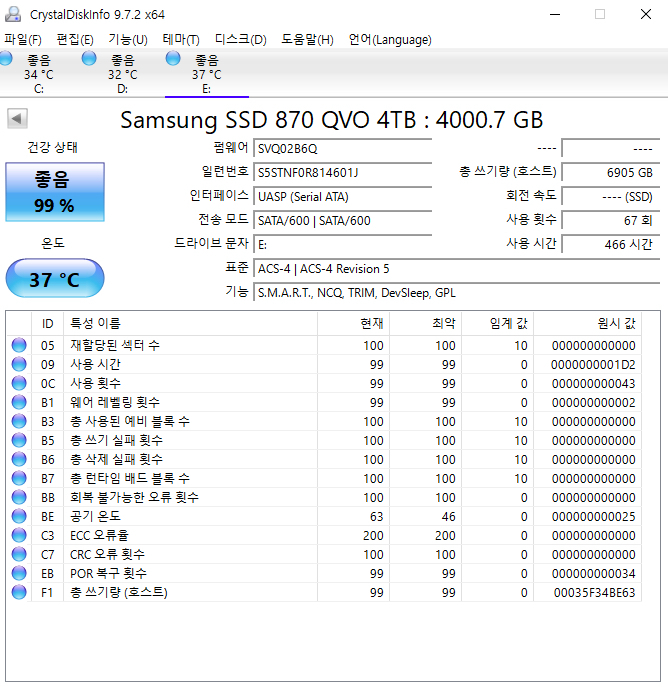
Task: Select the E: drive tab at 37 °C
Action: tap(206, 73)
